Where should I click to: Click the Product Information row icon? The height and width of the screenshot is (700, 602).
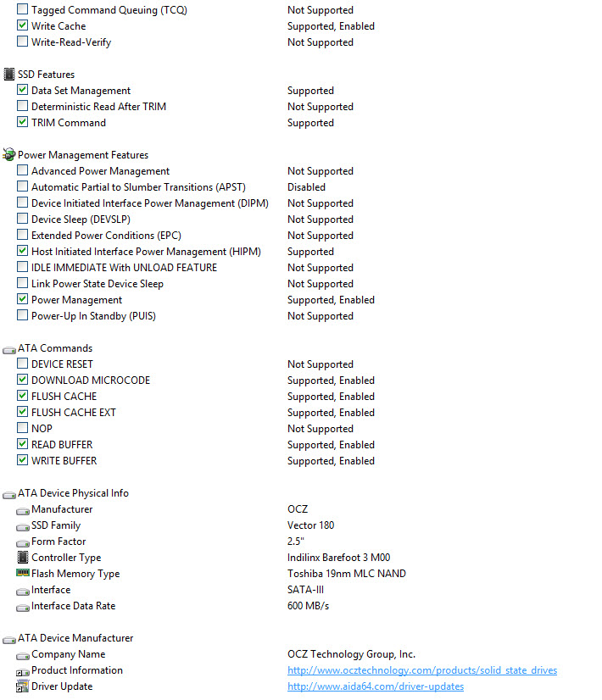coord(23,672)
